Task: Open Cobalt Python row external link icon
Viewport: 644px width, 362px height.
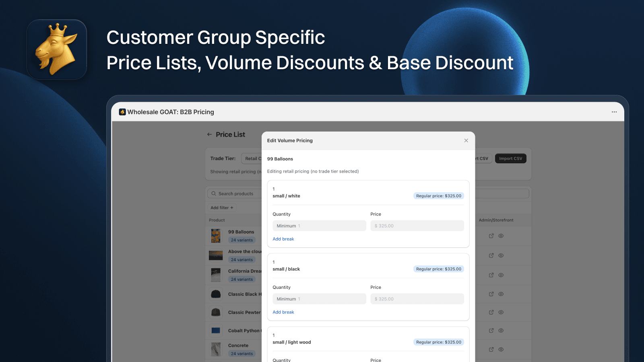Action: point(491,331)
